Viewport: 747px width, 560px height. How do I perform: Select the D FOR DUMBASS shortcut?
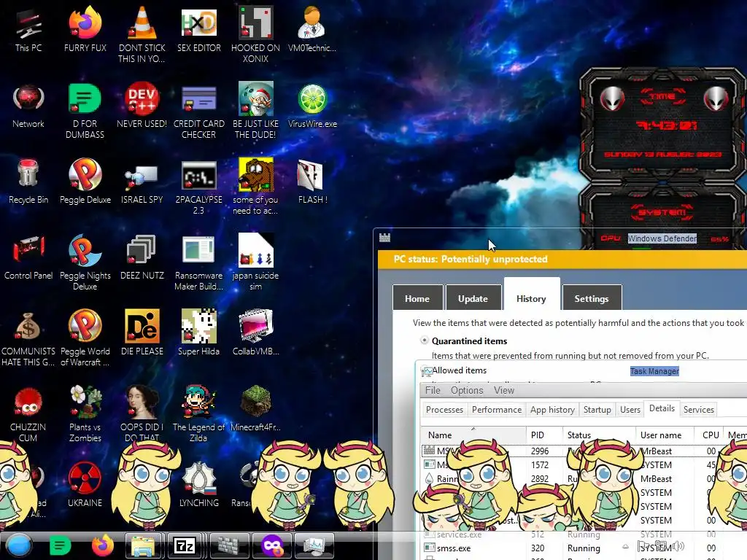tap(85, 111)
